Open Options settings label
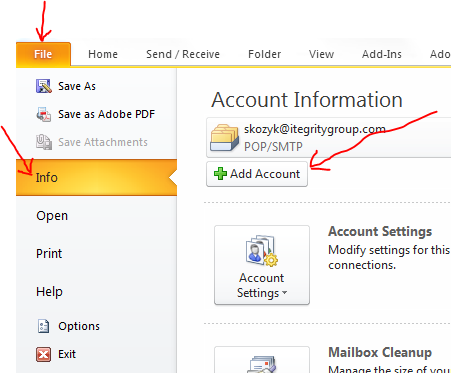The image size is (451, 373). point(79,326)
